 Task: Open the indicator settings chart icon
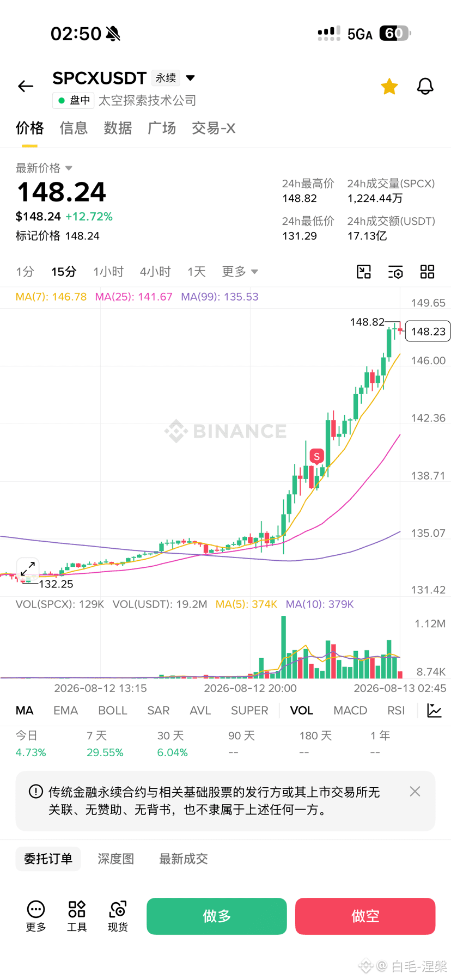pos(434,710)
